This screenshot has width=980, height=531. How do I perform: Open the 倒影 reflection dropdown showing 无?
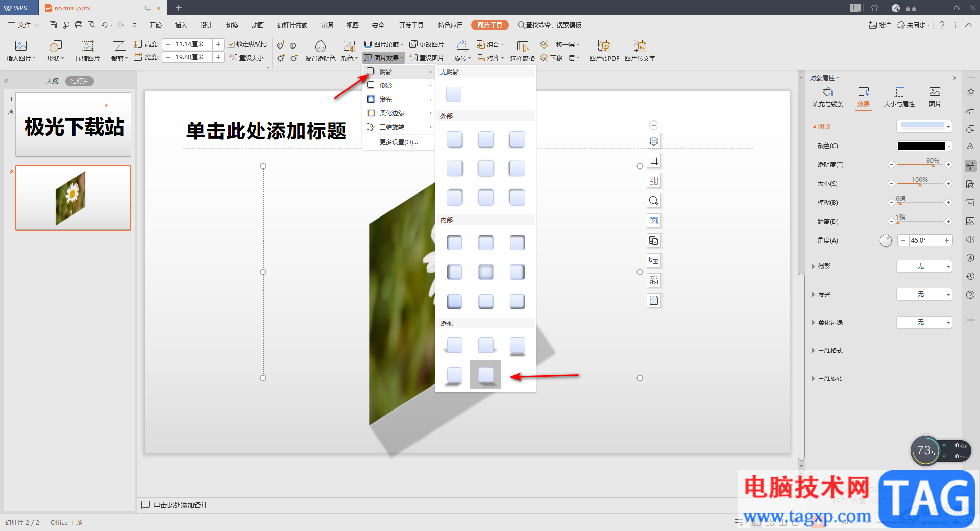tap(924, 266)
